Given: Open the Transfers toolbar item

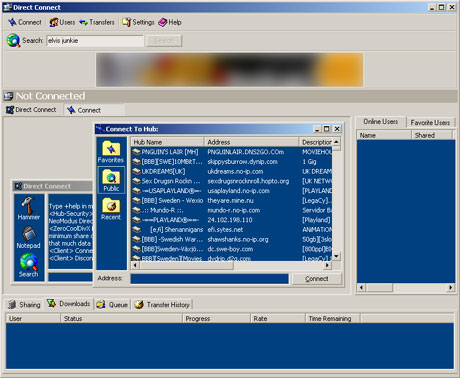Looking at the screenshot, I should (97, 22).
